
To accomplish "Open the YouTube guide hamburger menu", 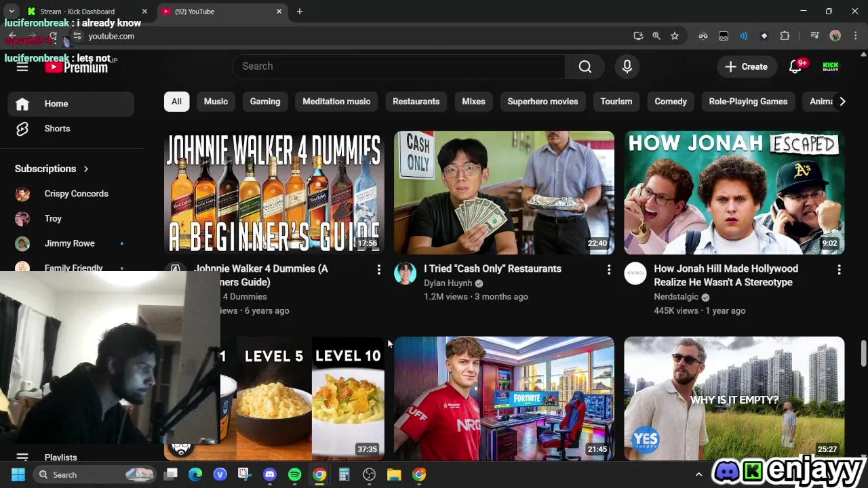I will tap(22, 66).
